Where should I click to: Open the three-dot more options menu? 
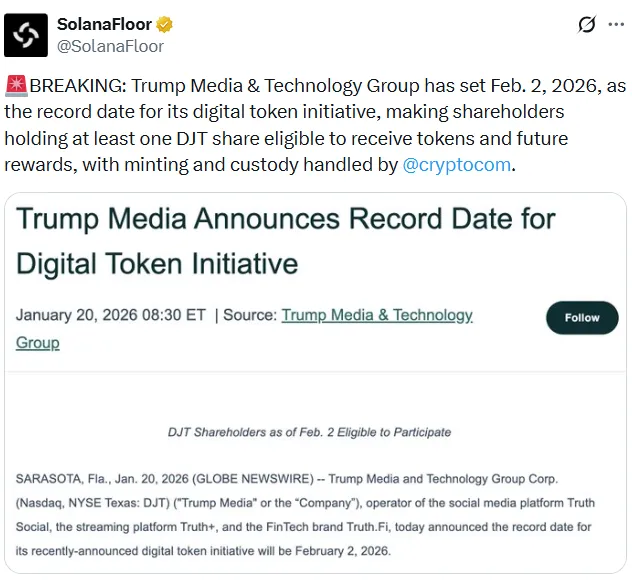[616, 25]
